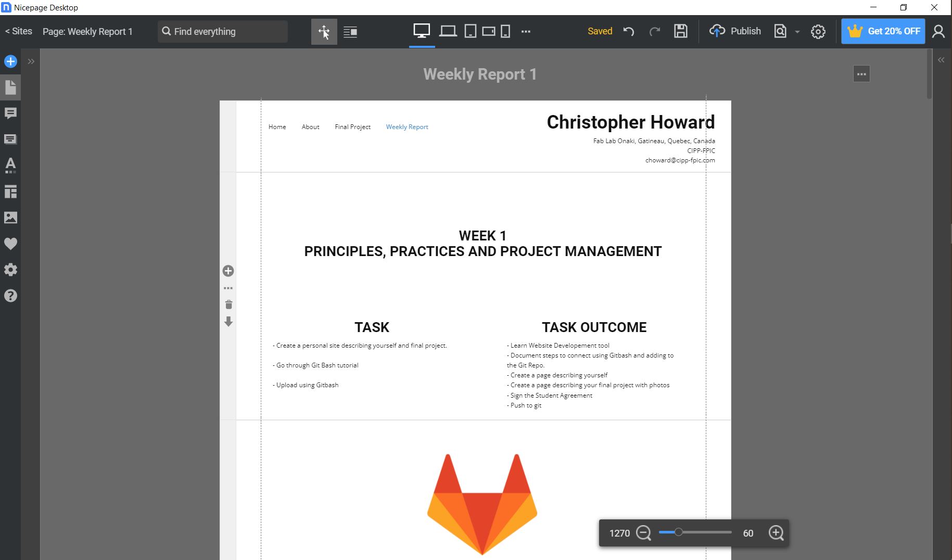Select the phone device view

coord(505,31)
